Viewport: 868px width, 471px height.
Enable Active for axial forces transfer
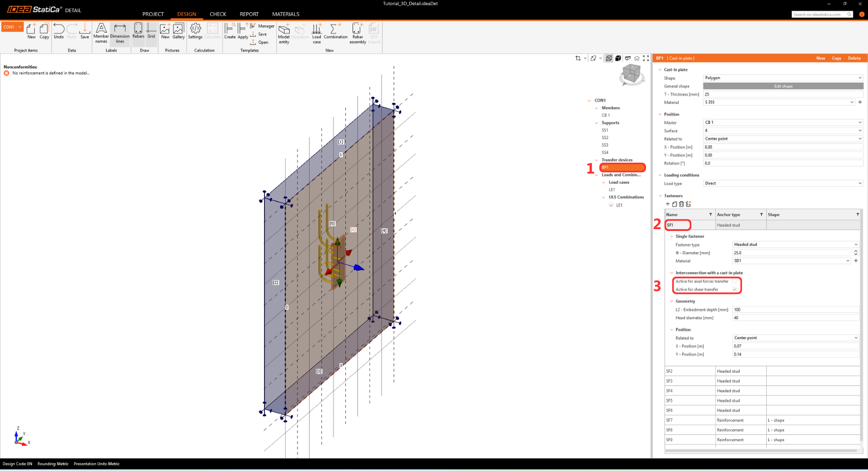[735, 281]
